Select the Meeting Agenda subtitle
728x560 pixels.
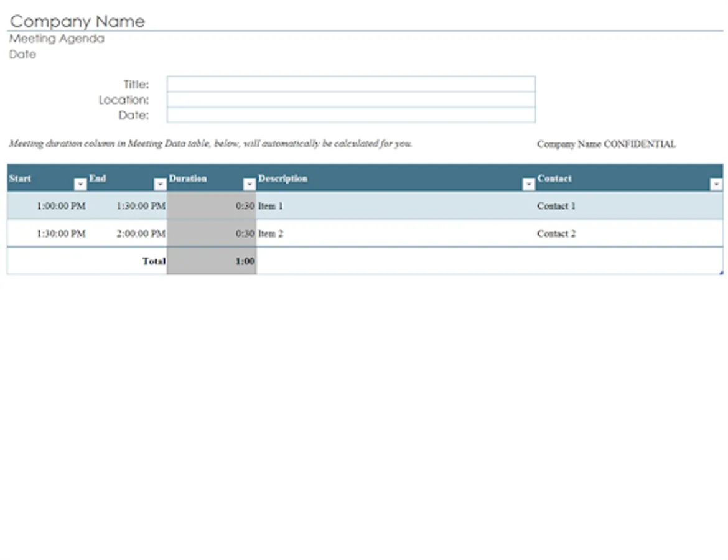pyautogui.click(x=57, y=39)
